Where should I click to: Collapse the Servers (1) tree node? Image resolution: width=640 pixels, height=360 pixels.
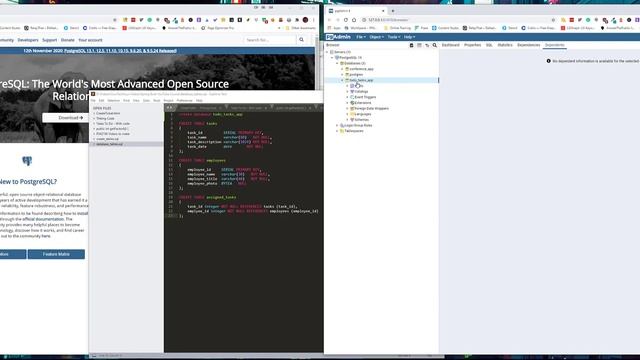tap(327, 52)
